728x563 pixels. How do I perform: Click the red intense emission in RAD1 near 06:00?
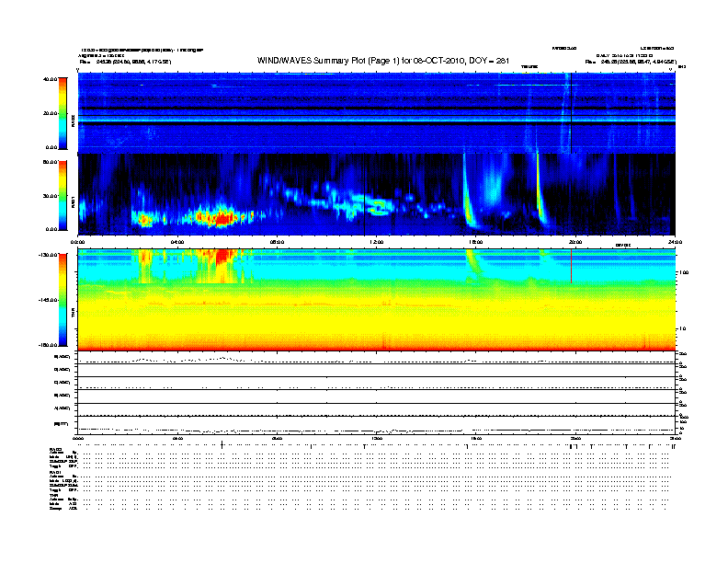(224, 218)
